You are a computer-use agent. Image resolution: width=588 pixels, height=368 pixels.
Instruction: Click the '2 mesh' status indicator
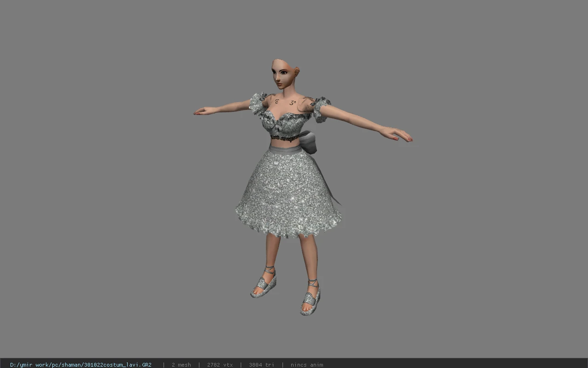click(x=181, y=365)
